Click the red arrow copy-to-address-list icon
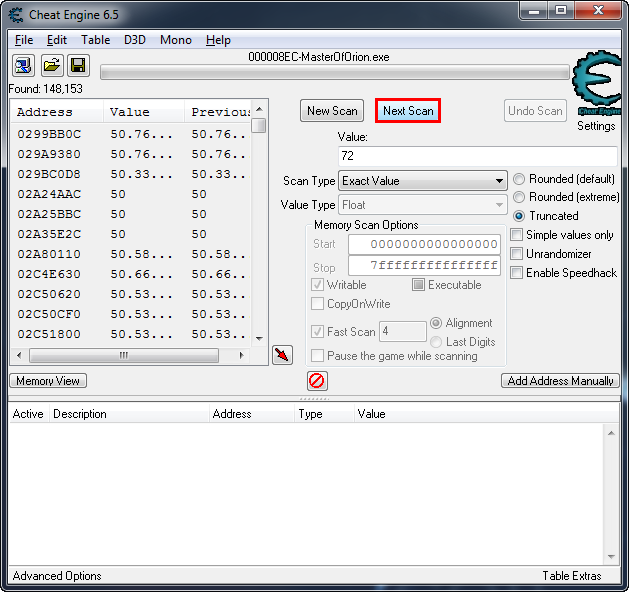Viewport: 629px width, 592px height. 282,355
